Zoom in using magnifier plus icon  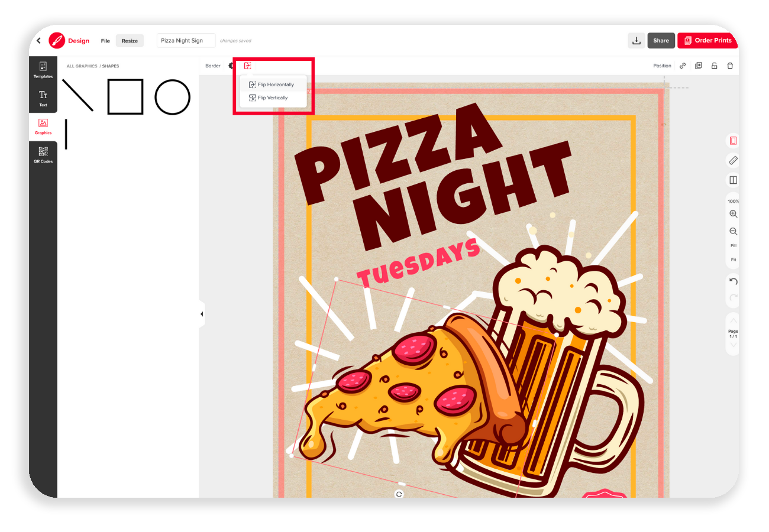pos(734,214)
